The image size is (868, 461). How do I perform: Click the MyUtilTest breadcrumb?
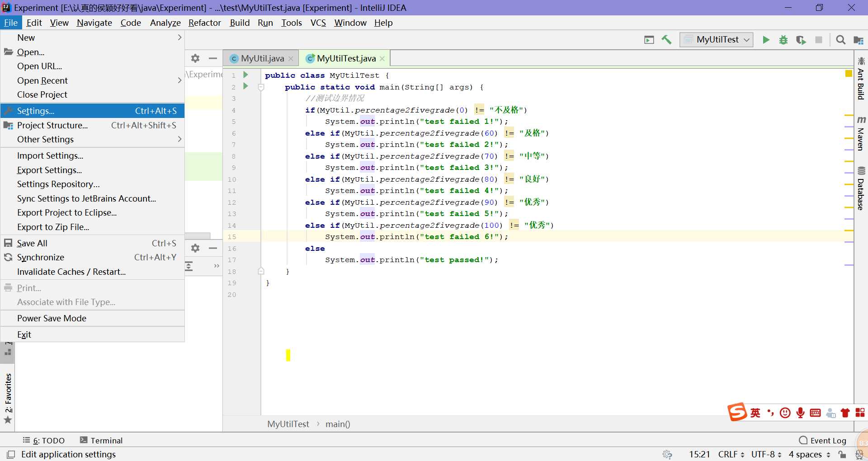coord(288,424)
